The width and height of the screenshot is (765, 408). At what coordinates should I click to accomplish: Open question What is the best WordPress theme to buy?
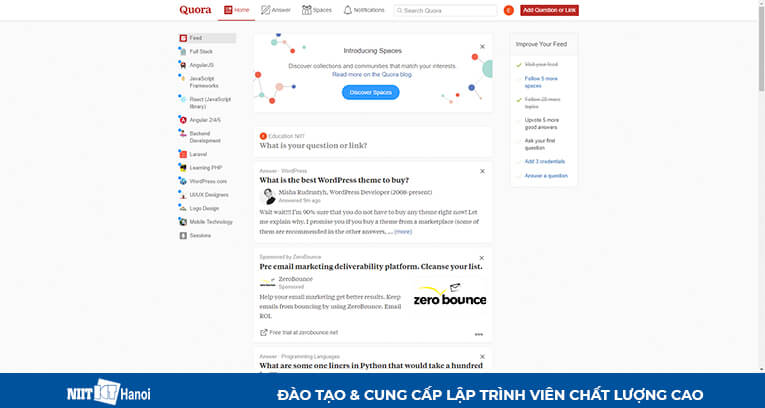point(334,180)
